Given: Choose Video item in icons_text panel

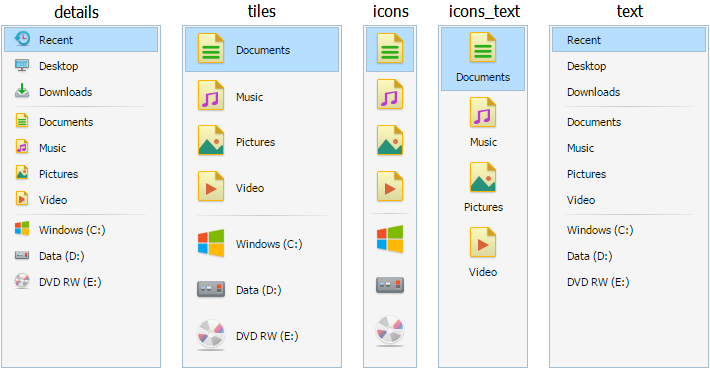Looking at the screenshot, I should (x=483, y=252).
